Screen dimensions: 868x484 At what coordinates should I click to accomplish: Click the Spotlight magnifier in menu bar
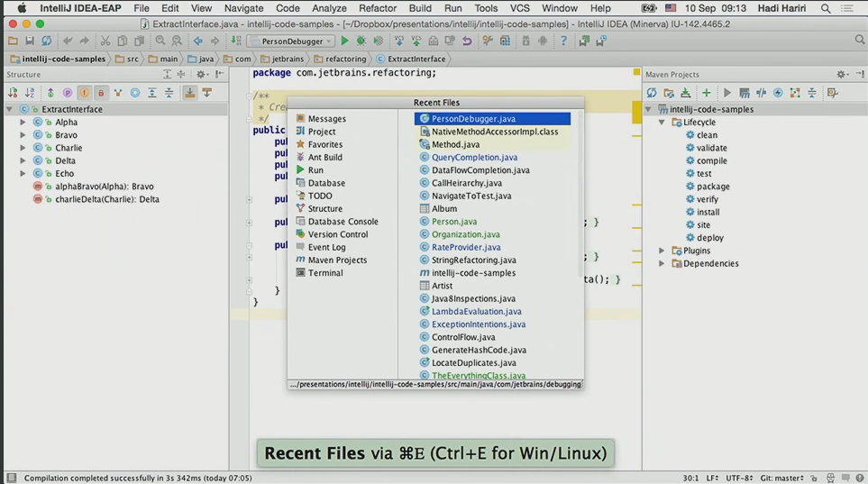pos(826,8)
